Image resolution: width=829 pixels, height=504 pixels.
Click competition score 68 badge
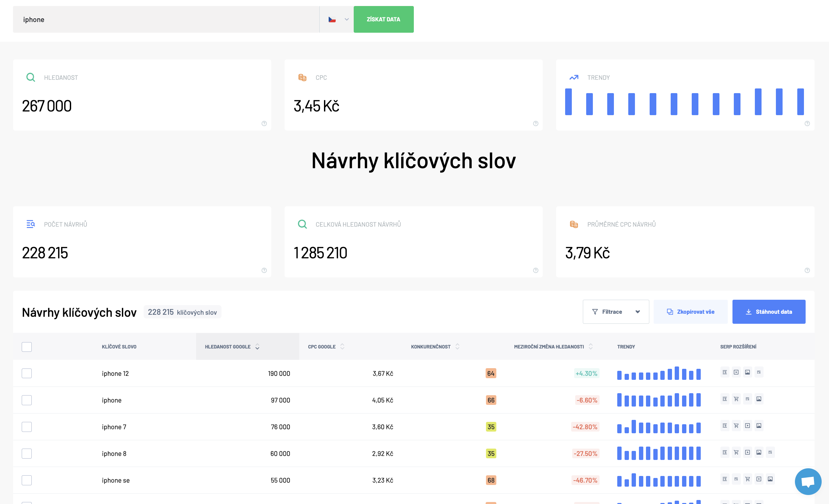click(x=491, y=480)
